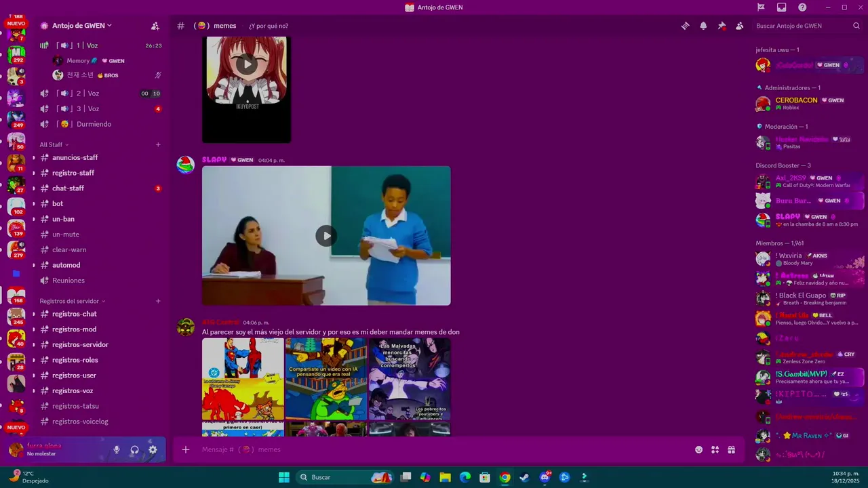
Task: Toggle the member list icon
Action: pyautogui.click(x=739, y=26)
